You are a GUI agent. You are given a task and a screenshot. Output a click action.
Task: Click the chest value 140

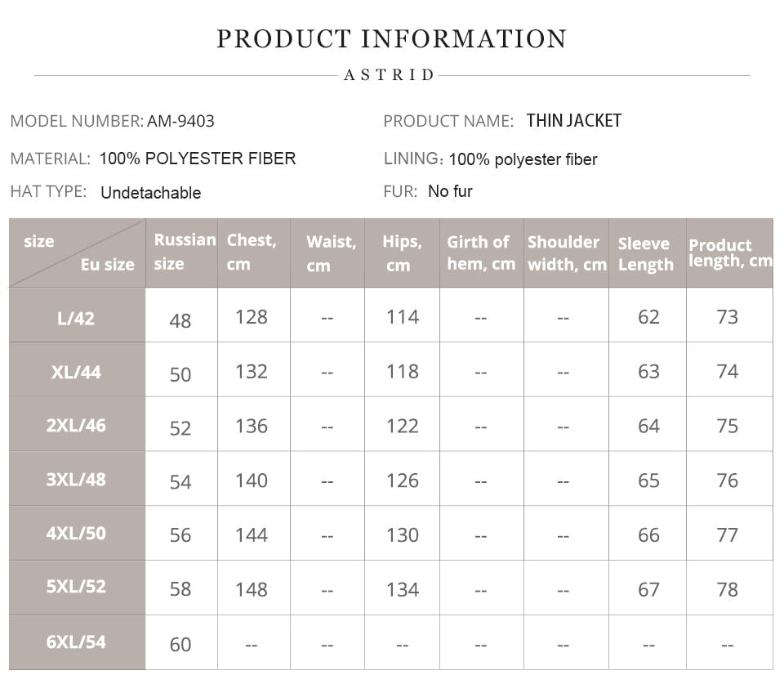click(x=252, y=481)
